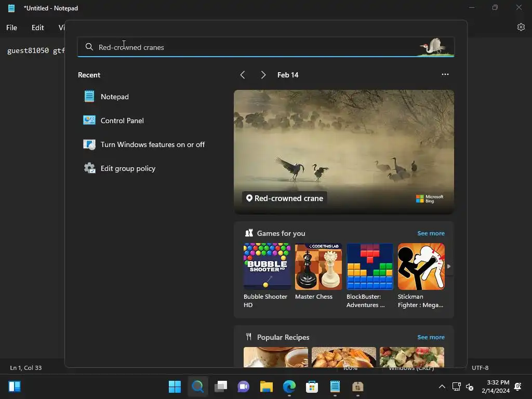Image resolution: width=532 pixels, height=399 pixels.
Task: Open the Edit menu in Notepad
Action: point(37,28)
